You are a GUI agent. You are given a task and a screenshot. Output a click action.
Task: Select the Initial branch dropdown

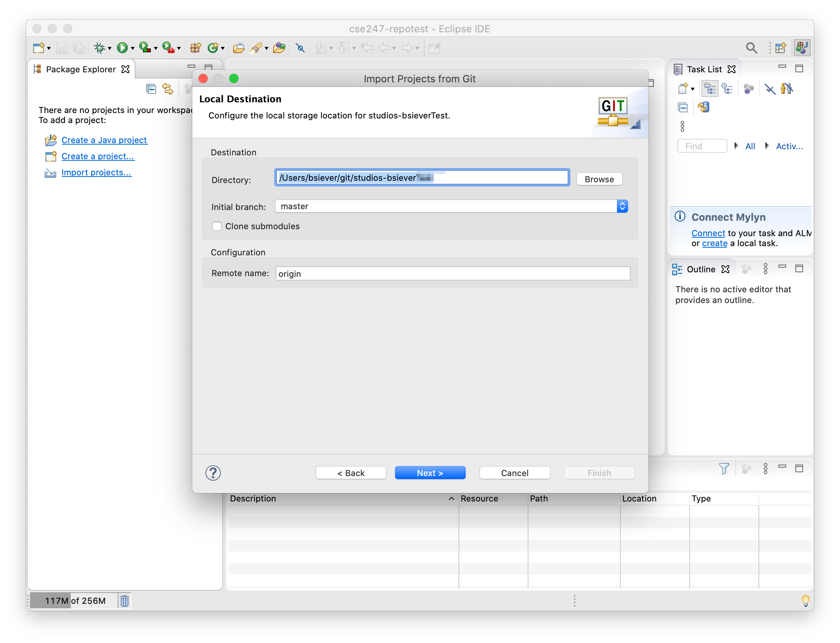click(x=451, y=206)
